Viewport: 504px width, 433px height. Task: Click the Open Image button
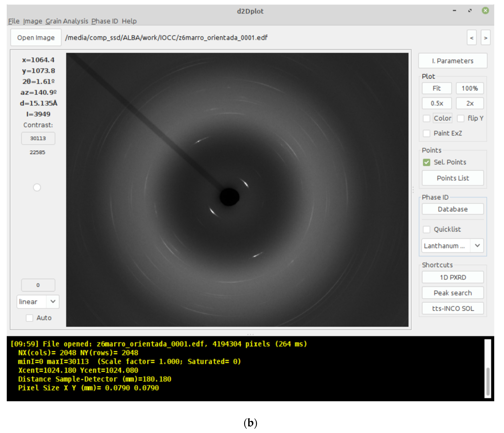point(36,38)
